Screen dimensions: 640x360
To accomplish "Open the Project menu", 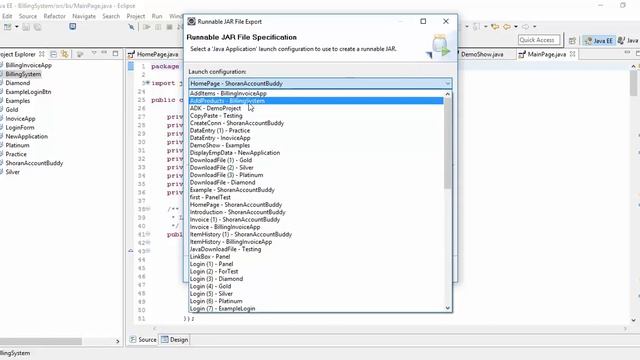I will [136, 16].
